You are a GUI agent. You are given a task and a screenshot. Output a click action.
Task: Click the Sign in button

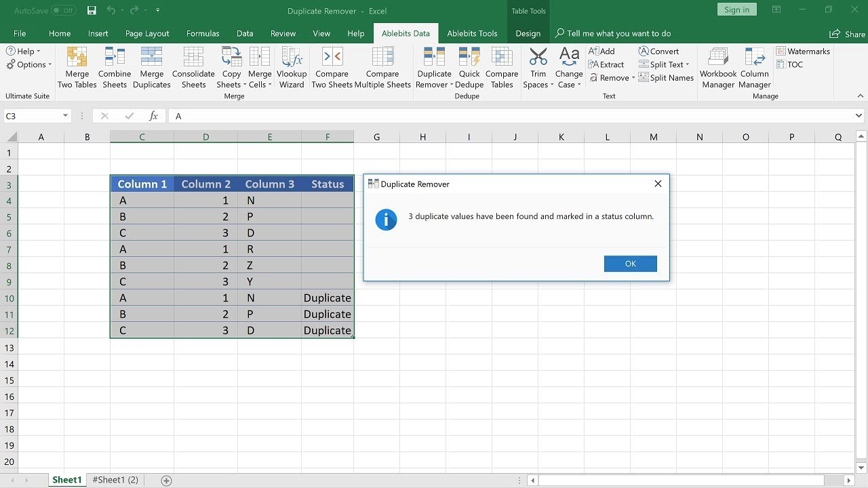coord(736,9)
